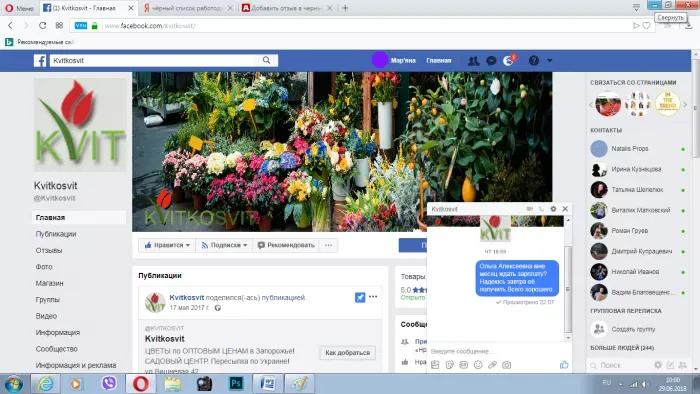700x394 pixels.
Task: Click the Kvitkosvit page logo thumbnail
Action: click(155, 303)
